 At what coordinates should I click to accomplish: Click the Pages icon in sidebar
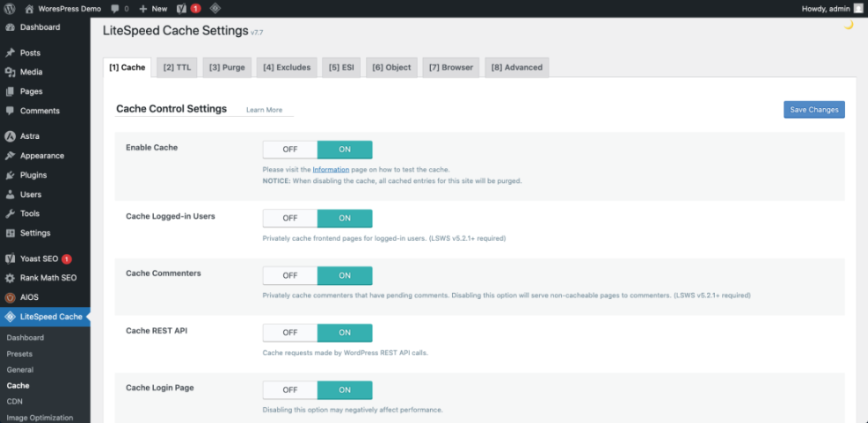(10, 91)
